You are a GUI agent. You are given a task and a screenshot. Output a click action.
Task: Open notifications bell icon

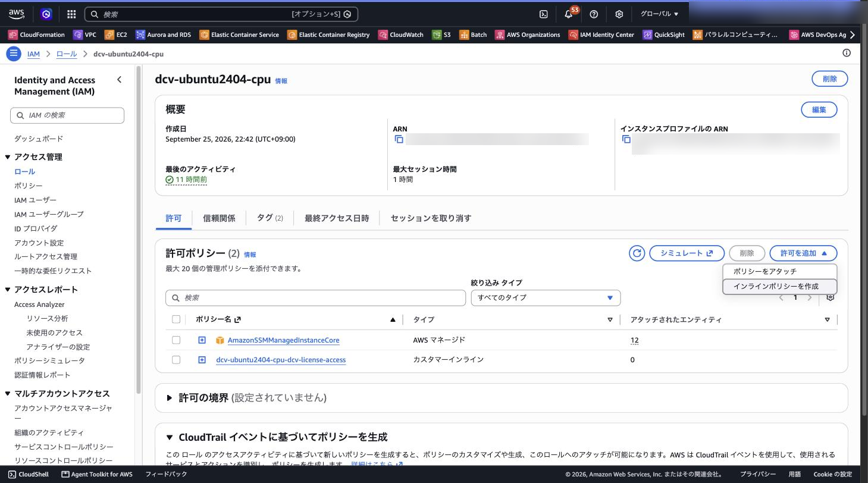point(569,14)
